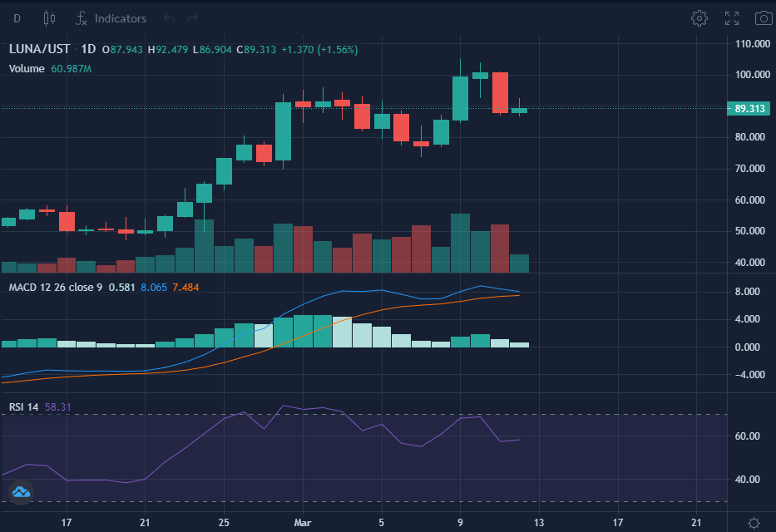The height and width of the screenshot is (532, 776).
Task: Open chart settings via gear icon
Action: point(699,19)
